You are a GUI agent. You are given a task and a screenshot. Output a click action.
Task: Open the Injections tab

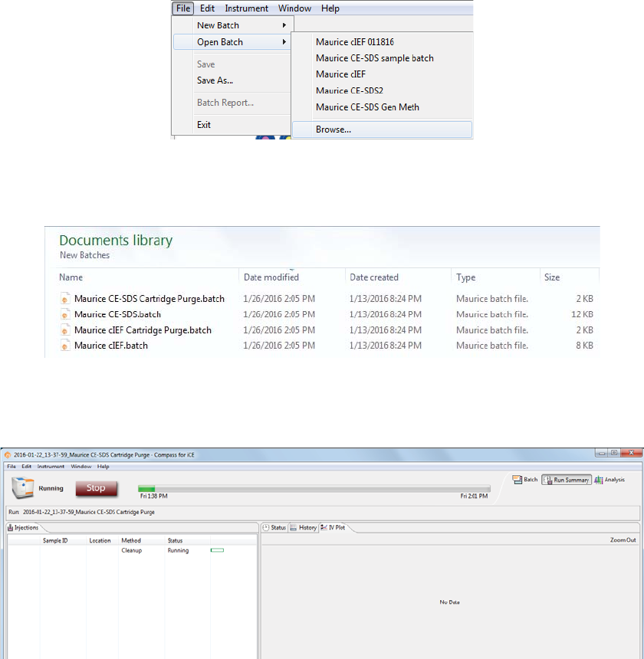pyautogui.click(x=23, y=527)
